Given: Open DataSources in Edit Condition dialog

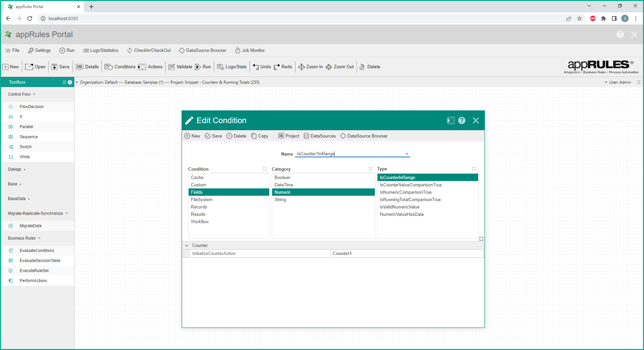Looking at the screenshot, I should (320, 136).
